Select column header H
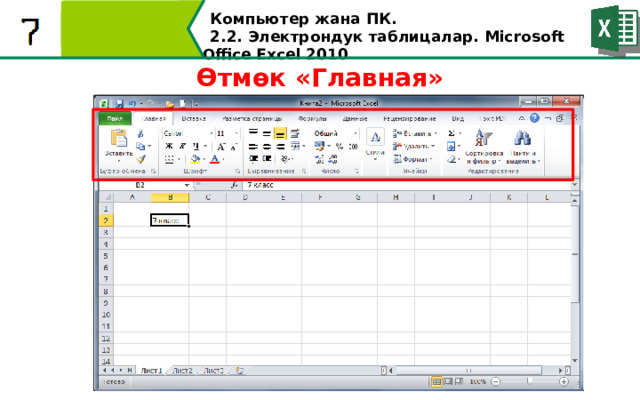The image size is (640, 400). (x=396, y=198)
